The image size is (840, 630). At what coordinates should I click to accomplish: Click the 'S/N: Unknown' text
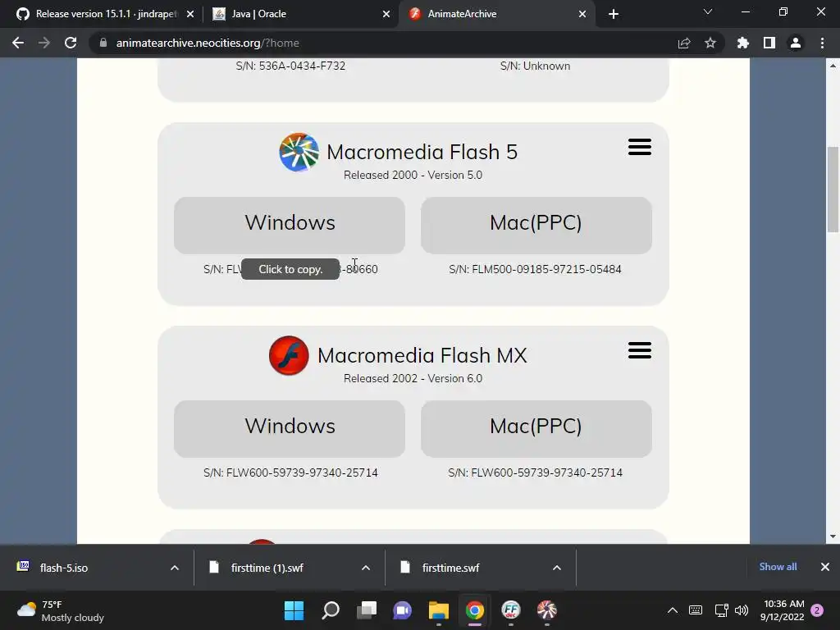535,66
